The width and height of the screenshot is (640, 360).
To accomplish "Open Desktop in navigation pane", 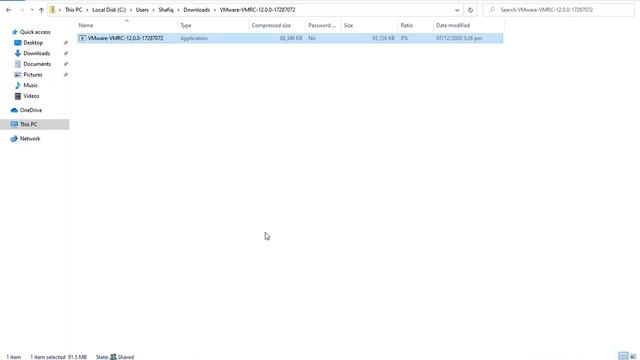I will point(33,42).
